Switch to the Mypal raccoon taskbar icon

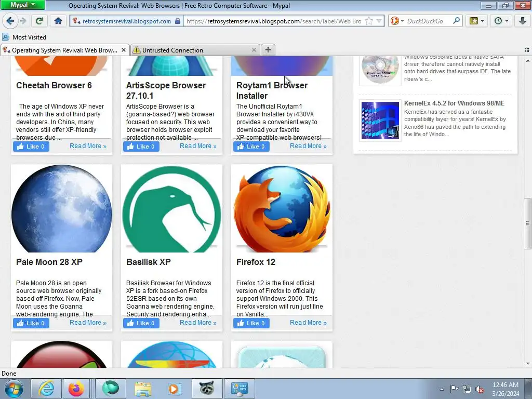pyautogui.click(x=207, y=389)
